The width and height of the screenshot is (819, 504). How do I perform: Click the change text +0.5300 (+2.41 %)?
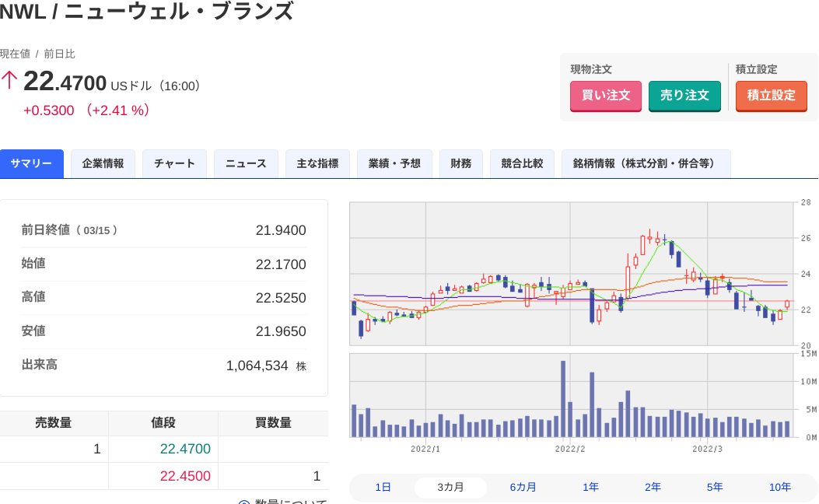86,110
